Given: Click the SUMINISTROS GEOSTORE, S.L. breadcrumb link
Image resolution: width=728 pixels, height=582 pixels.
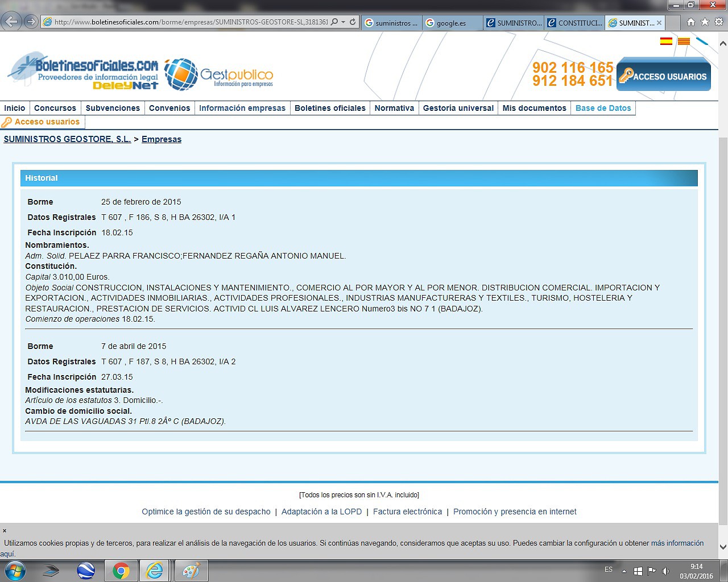Looking at the screenshot, I should coord(67,139).
